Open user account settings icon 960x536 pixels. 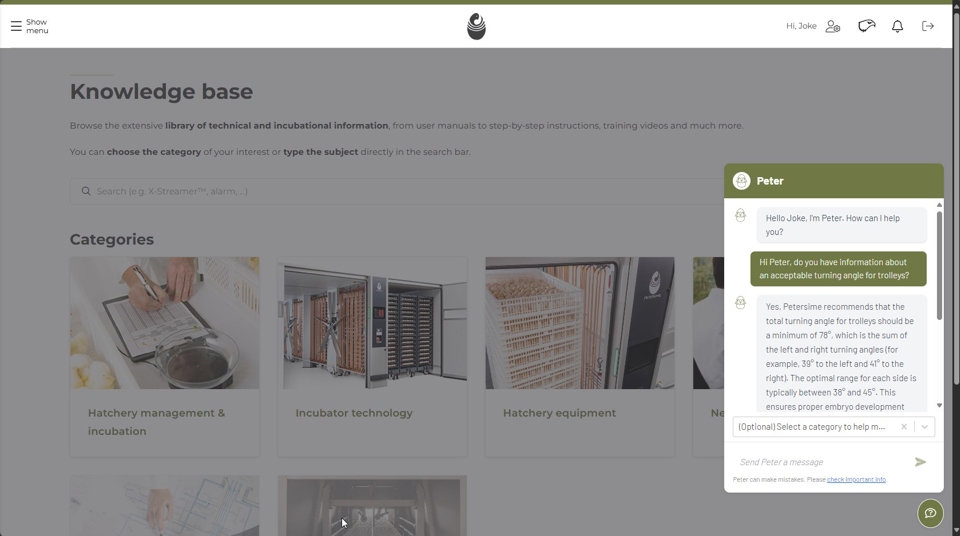tap(832, 26)
